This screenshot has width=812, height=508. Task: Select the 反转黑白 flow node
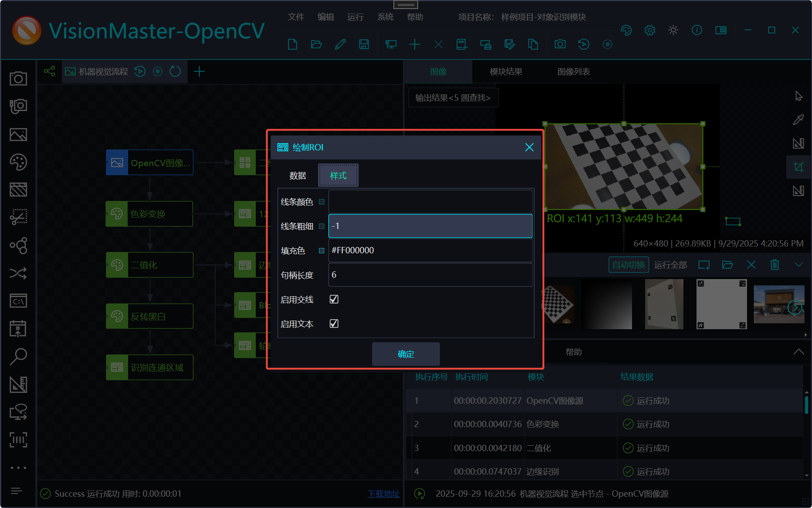click(x=149, y=317)
